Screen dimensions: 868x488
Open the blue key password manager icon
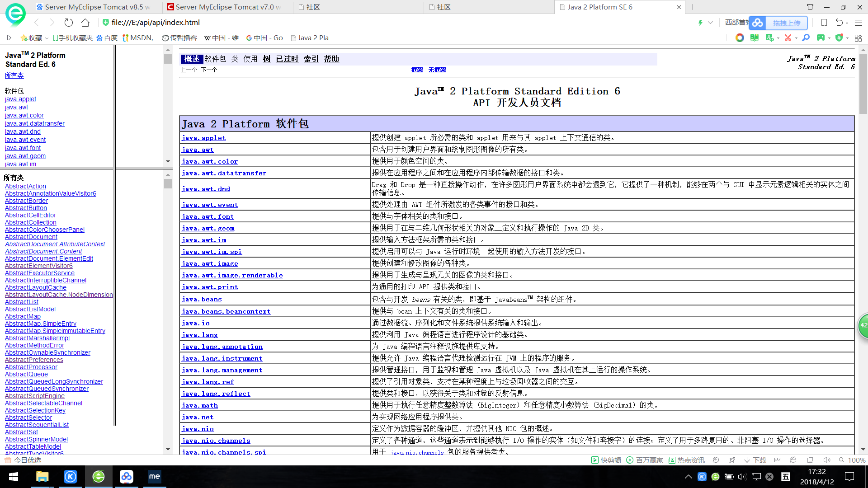806,38
